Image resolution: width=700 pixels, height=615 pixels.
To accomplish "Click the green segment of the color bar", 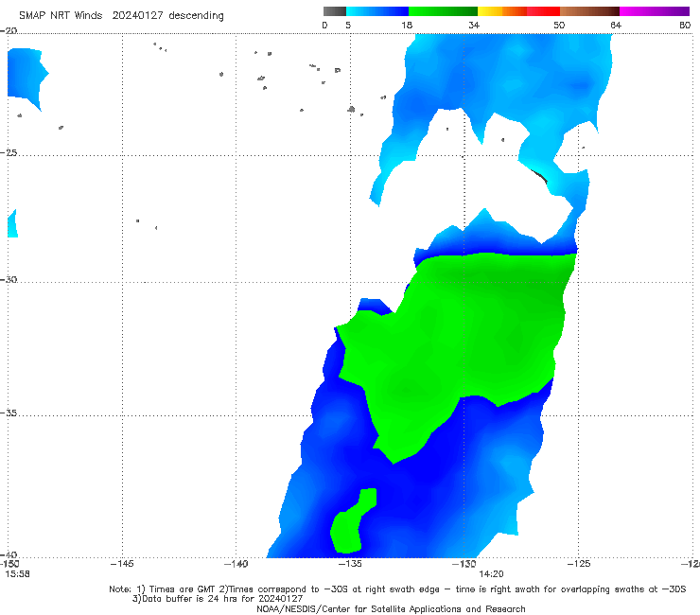I will tap(443, 11).
